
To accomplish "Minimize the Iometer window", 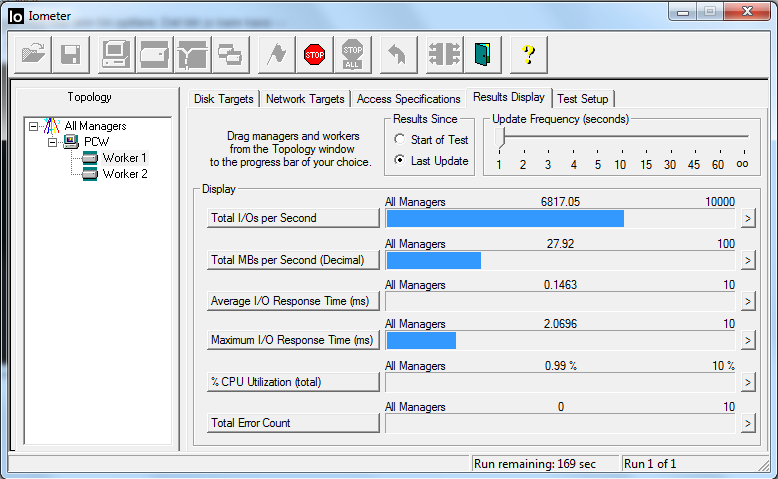I will click(683, 12).
